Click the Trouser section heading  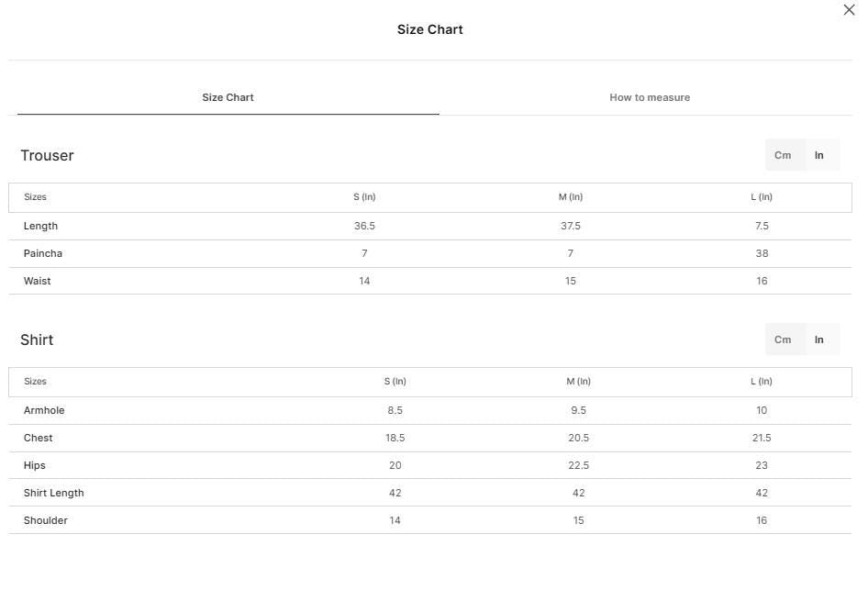point(47,155)
